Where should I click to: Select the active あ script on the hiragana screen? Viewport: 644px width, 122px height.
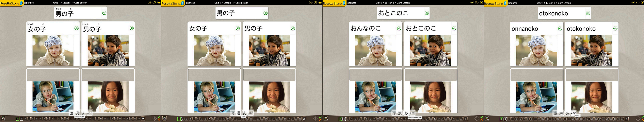[406, 113]
